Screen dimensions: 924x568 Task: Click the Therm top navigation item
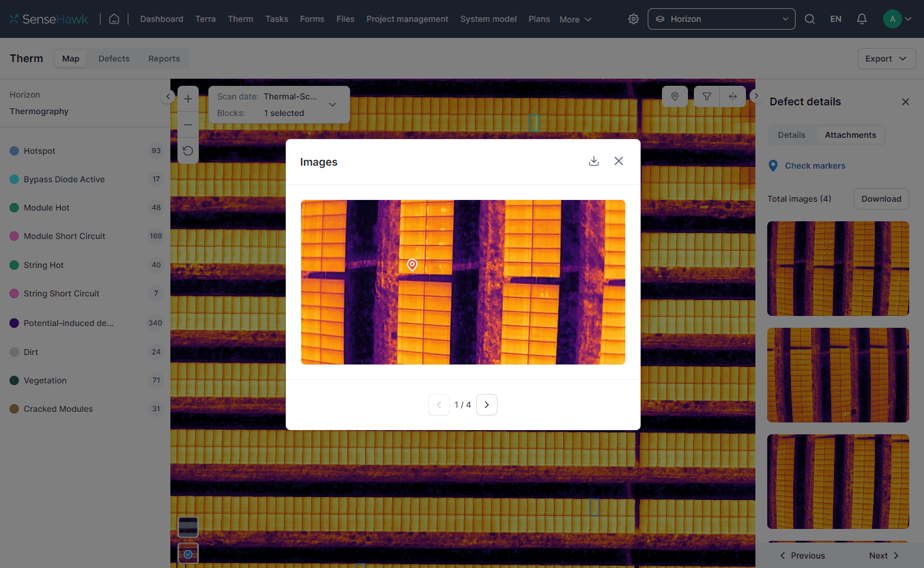pos(241,19)
